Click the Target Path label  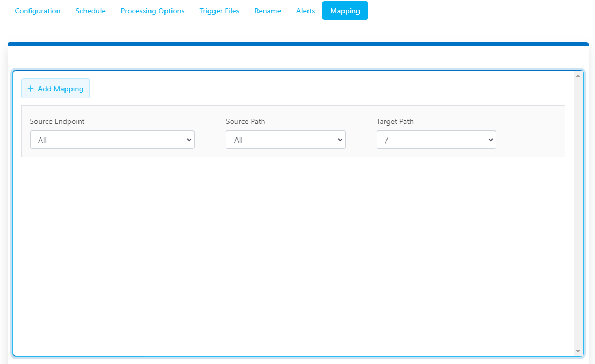(395, 121)
